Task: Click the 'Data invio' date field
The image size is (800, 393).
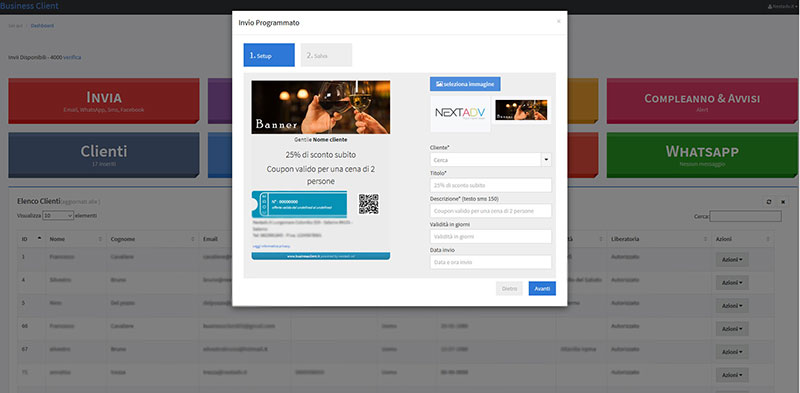Action: click(x=490, y=262)
